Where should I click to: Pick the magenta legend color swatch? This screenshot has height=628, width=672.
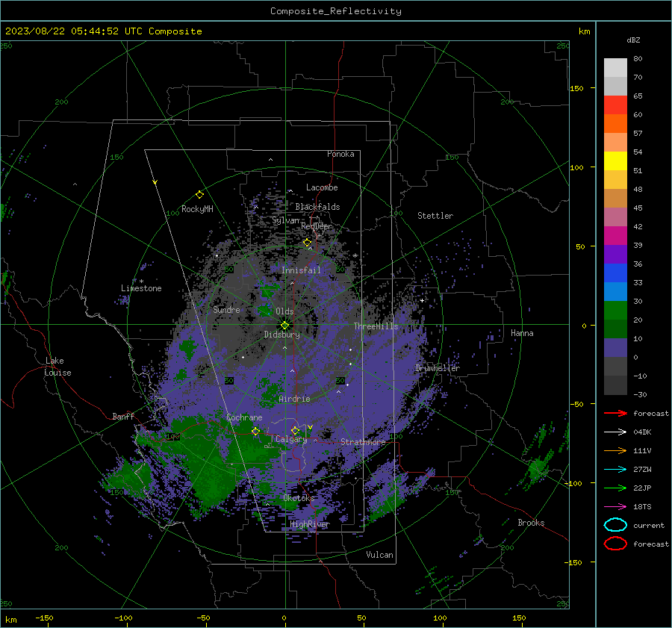[615, 235]
